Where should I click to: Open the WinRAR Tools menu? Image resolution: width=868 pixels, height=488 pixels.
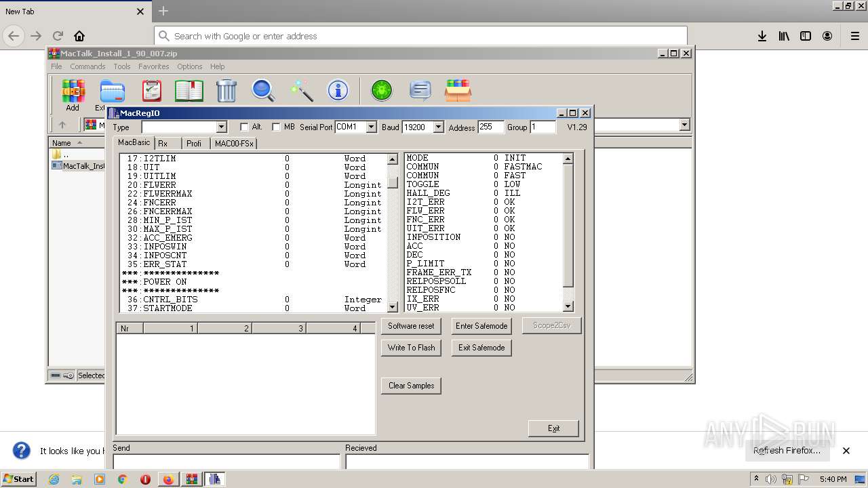tap(122, 66)
